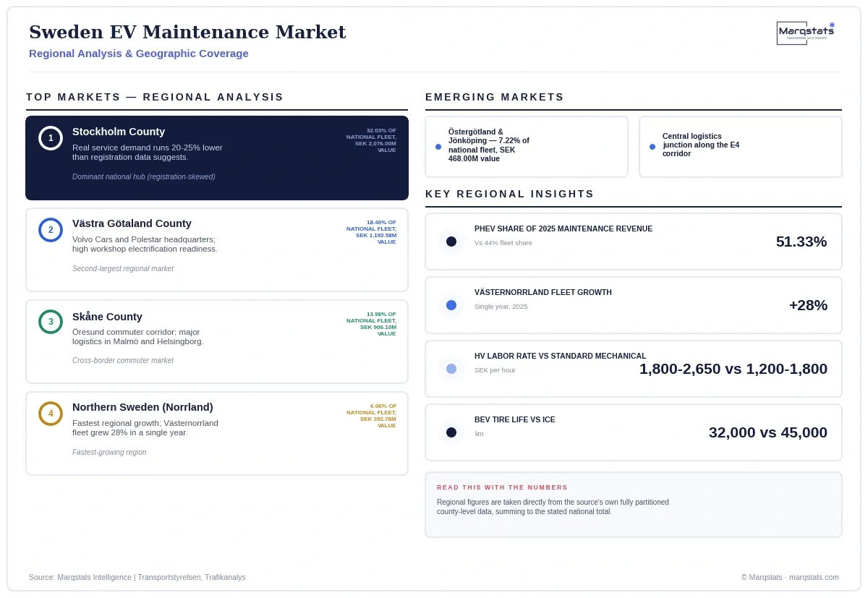Click the dot icon for PHEV share insight
The height and width of the screenshot is (598, 868).
click(451, 242)
